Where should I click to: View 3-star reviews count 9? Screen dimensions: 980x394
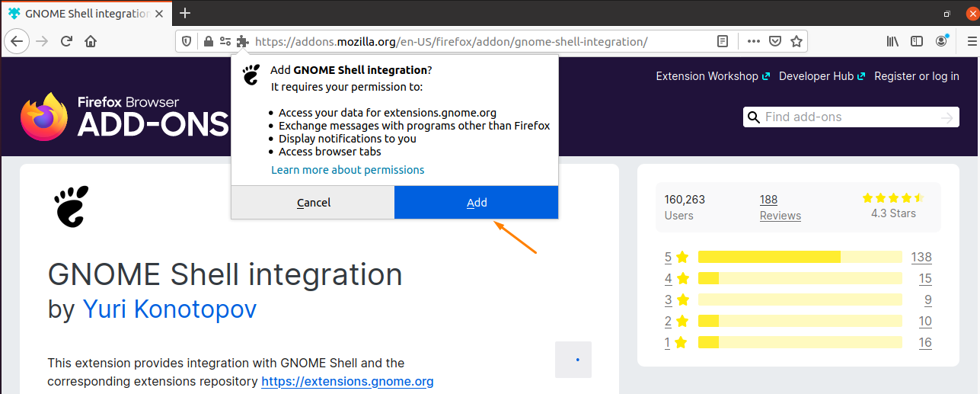click(928, 300)
